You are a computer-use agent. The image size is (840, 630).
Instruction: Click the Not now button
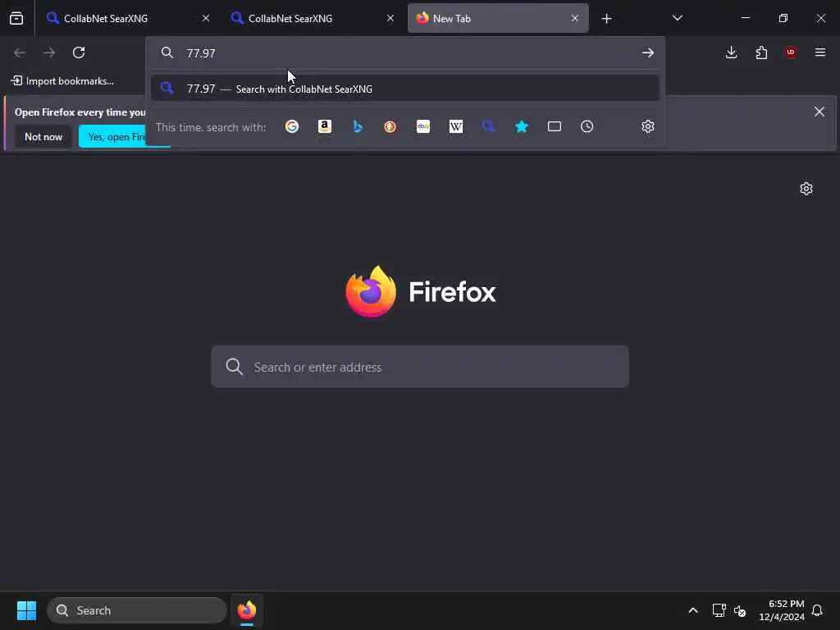pyautogui.click(x=43, y=137)
